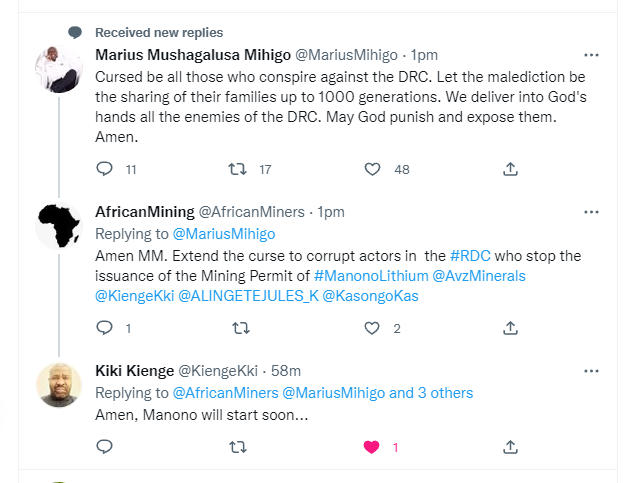Like Marius Mihigo's tweet with 48 likes
640x483 pixels.
373,169
